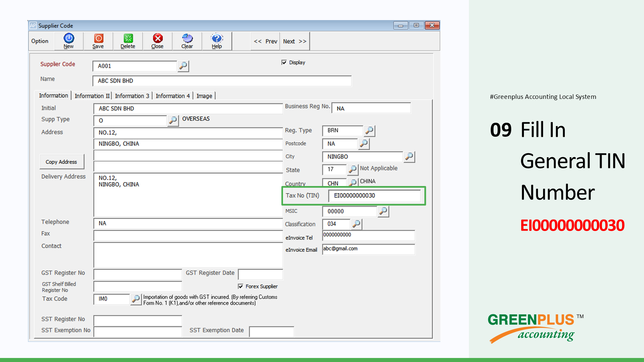Viewport: 644px width, 362px height.
Task: Save the supplier record
Action: pyautogui.click(x=98, y=41)
